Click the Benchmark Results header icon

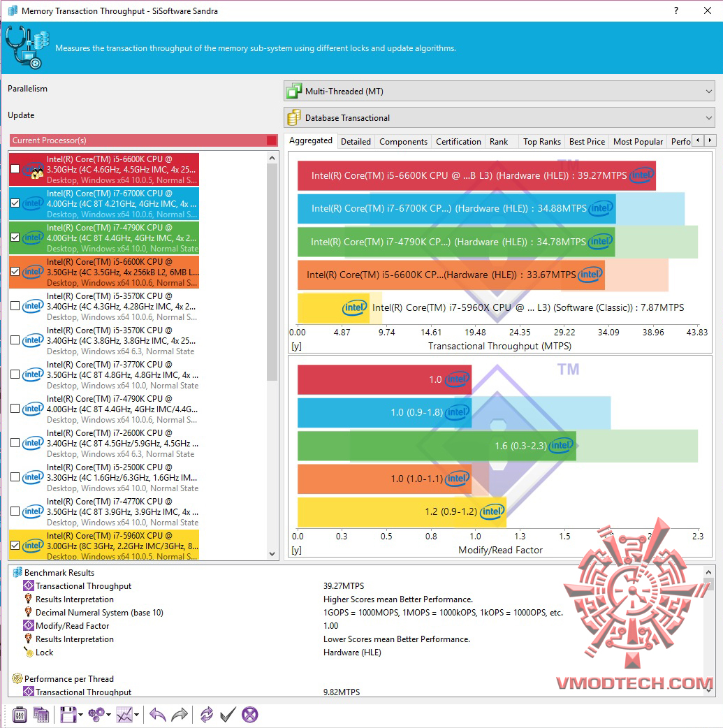(17, 572)
